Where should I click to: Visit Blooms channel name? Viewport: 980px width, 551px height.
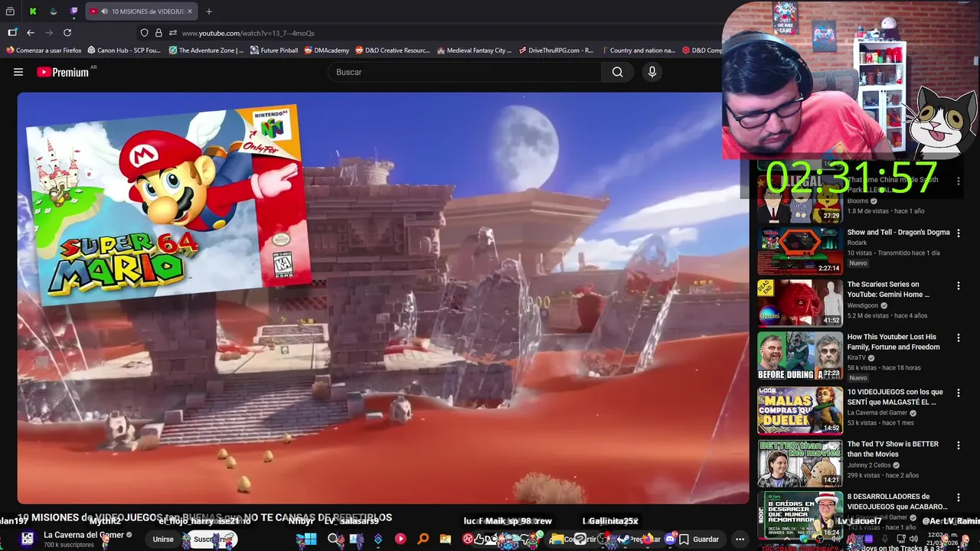coord(857,201)
